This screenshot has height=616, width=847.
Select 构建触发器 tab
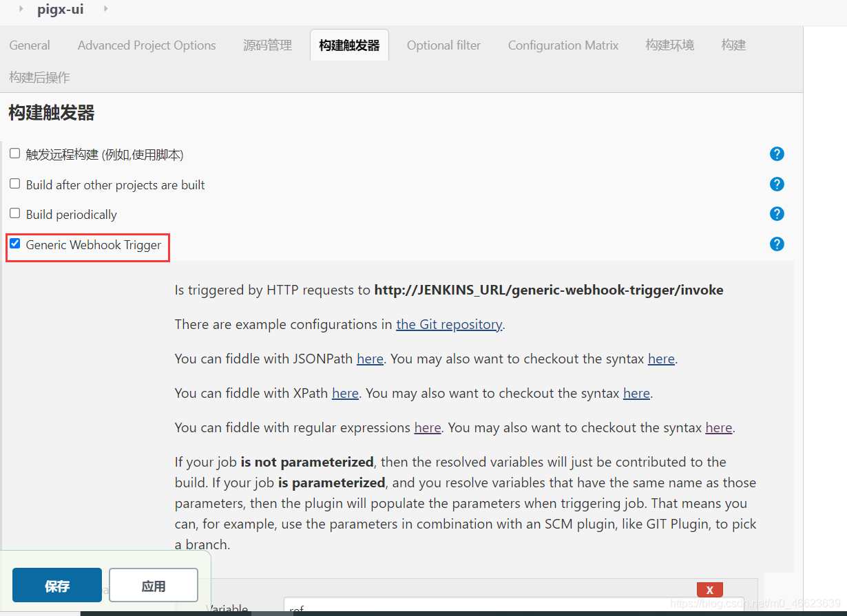(x=349, y=45)
